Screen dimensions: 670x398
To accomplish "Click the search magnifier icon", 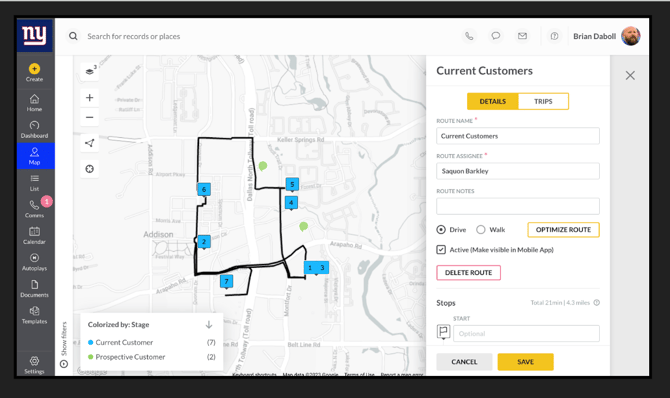I will (x=73, y=36).
